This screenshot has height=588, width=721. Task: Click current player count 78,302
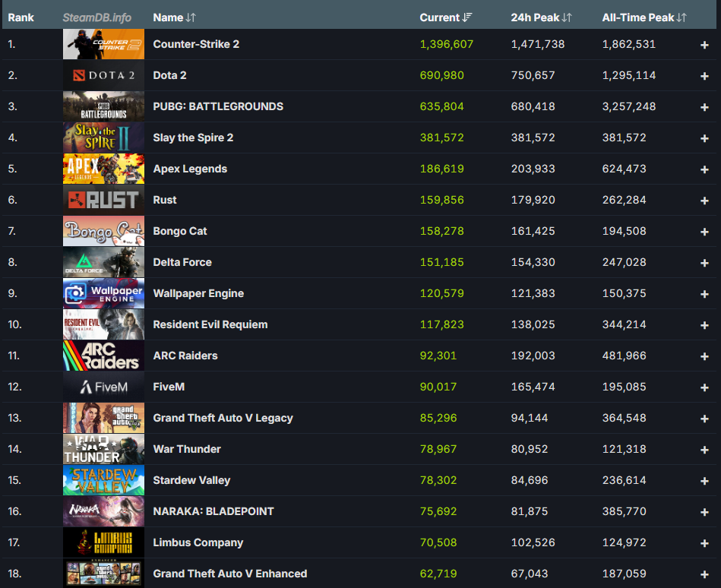[438, 480]
